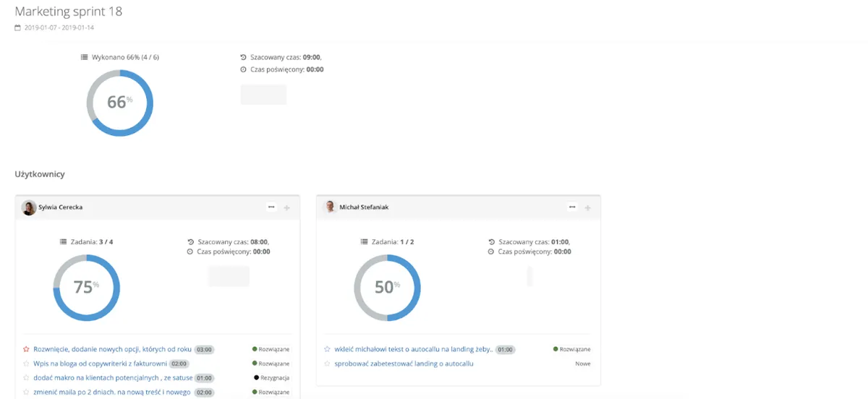The image size is (868, 399).
Task: Add a task with plus on Sylwia Cerecka's card
Action: pyautogui.click(x=286, y=208)
